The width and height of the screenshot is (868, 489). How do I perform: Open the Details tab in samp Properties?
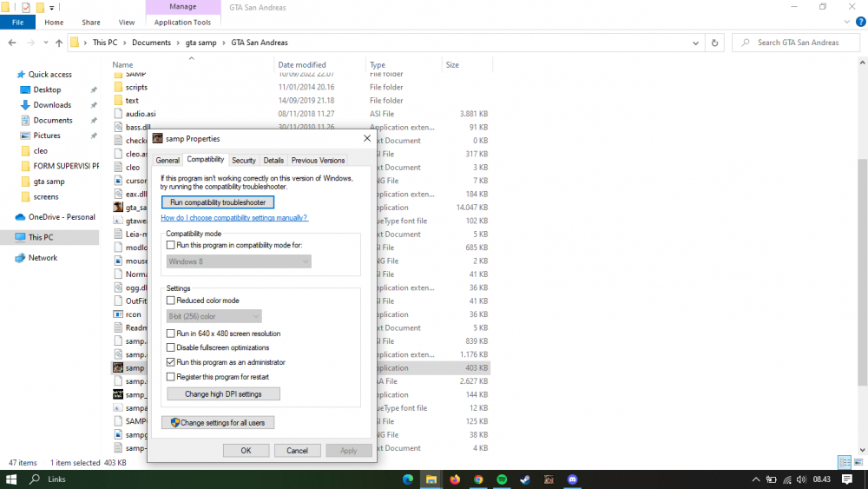(273, 161)
